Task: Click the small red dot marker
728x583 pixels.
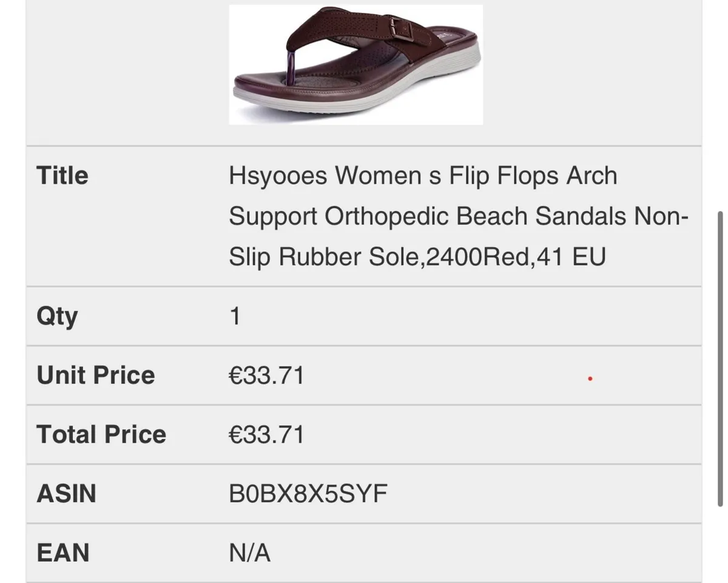Action: coord(590,379)
